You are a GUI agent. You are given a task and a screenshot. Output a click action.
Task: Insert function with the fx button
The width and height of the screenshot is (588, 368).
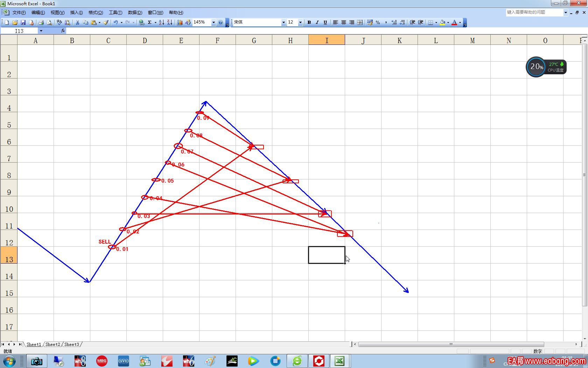coord(63,31)
